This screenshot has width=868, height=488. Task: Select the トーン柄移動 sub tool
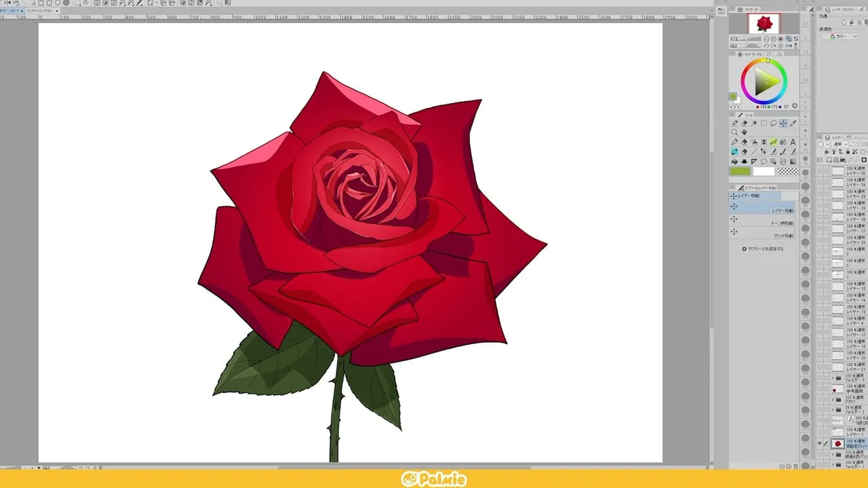766,221
